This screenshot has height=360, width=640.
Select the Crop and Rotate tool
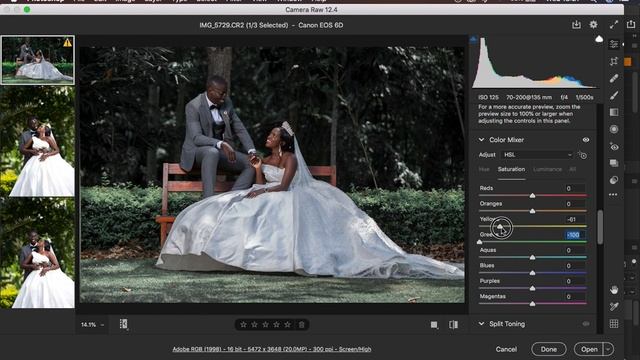point(613,61)
